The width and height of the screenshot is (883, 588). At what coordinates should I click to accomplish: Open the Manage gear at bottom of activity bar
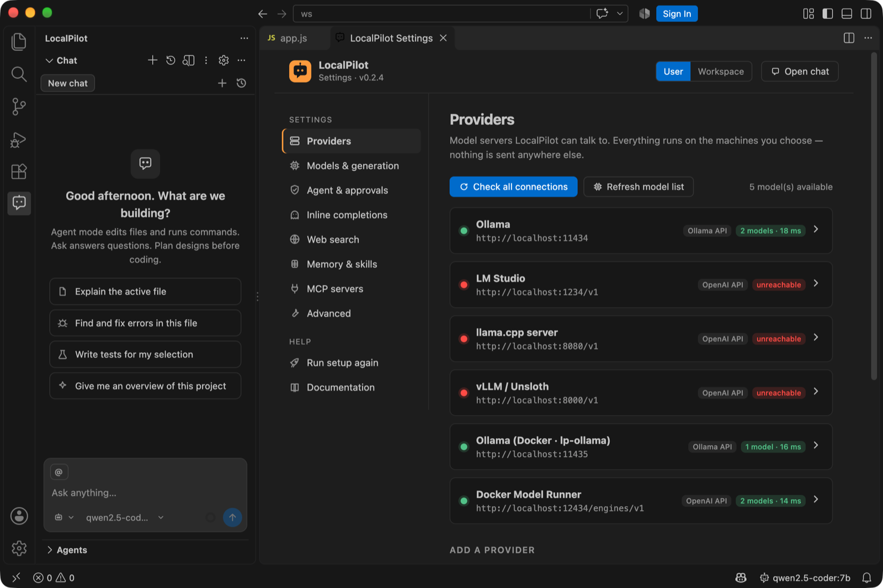pyautogui.click(x=19, y=548)
